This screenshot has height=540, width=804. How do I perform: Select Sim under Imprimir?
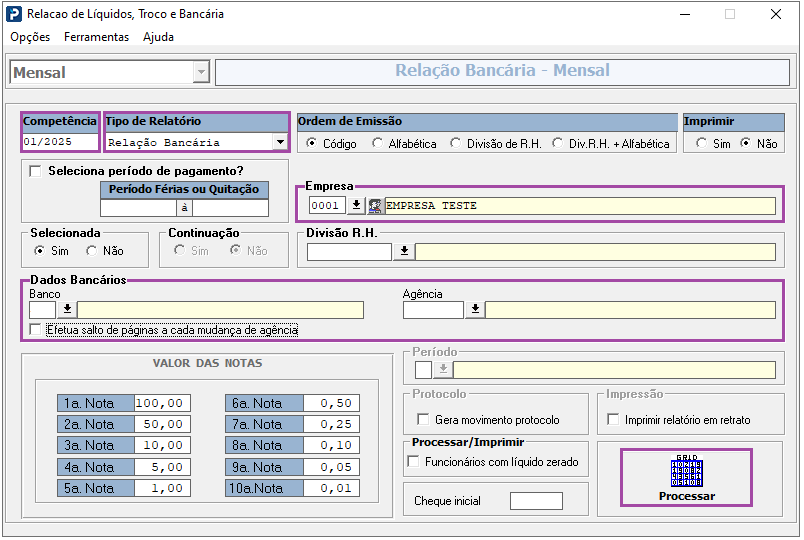(700, 144)
